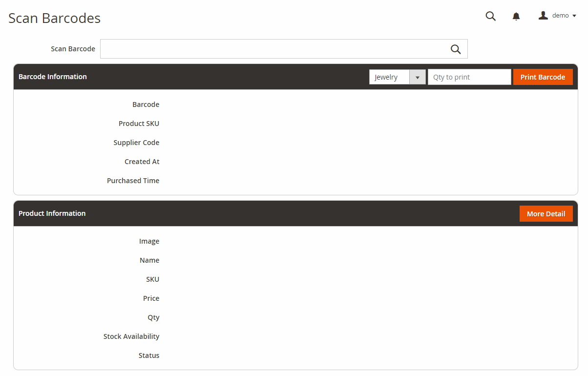Click the Product SKU label

[139, 124]
